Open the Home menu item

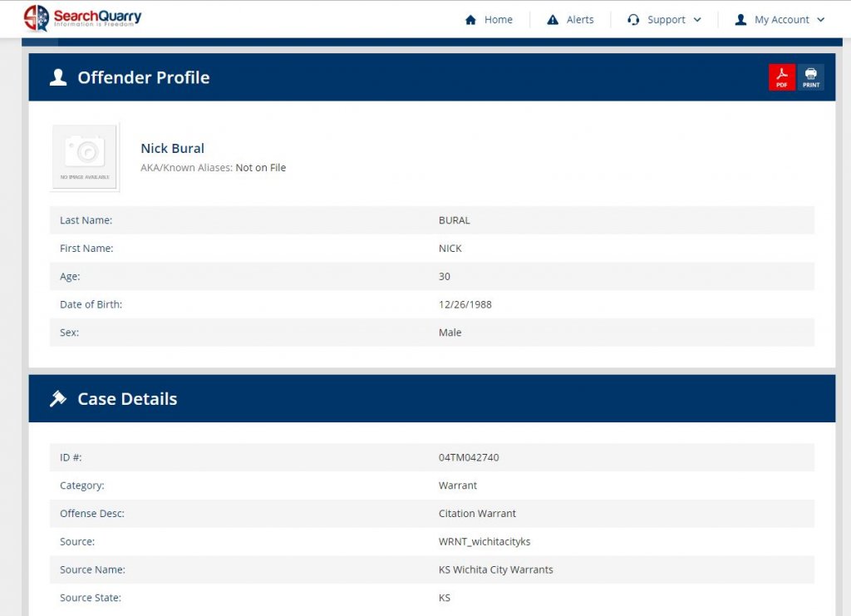point(498,20)
